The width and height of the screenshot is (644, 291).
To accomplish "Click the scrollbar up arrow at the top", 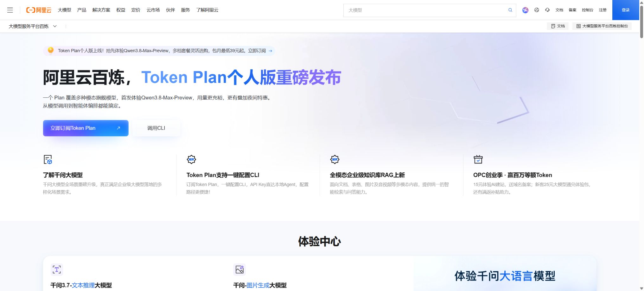I will (x=641, y=2).
